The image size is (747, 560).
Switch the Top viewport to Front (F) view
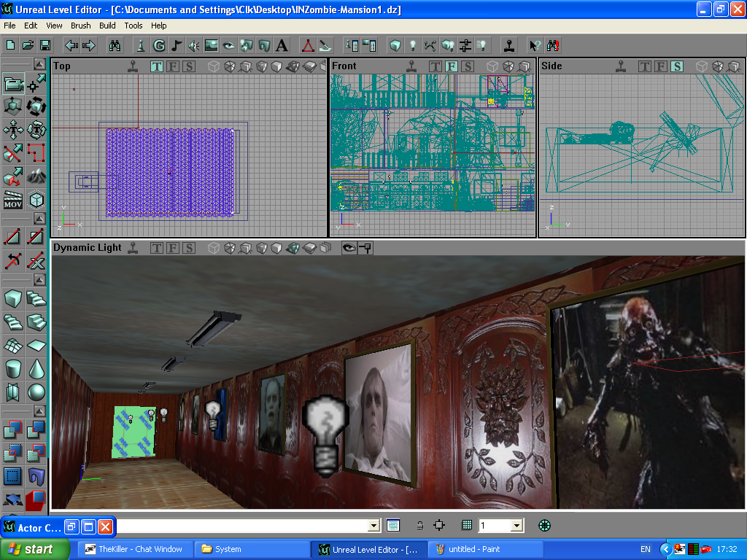[x=173, y=66]
